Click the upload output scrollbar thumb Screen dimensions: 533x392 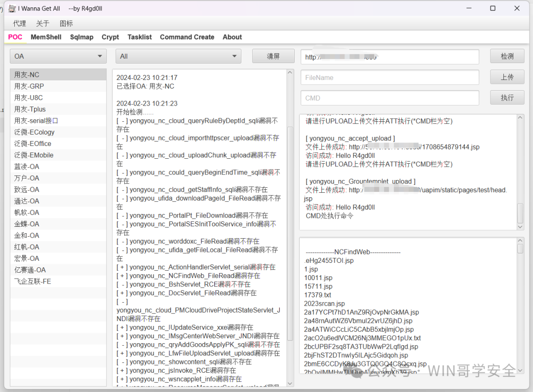520,214
